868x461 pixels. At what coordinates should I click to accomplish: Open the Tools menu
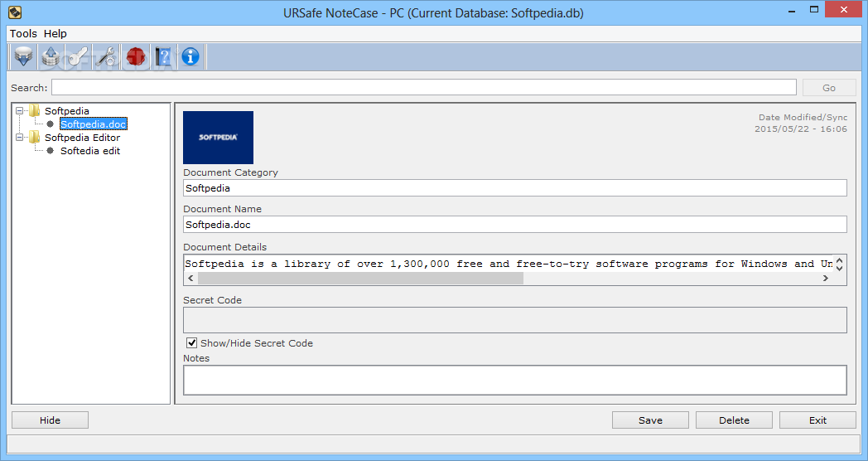23,34
